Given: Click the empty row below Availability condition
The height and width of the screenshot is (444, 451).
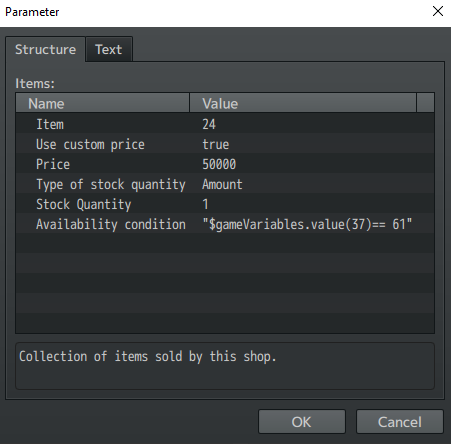Looking at the screenshot, I should [x=225, y=243].
